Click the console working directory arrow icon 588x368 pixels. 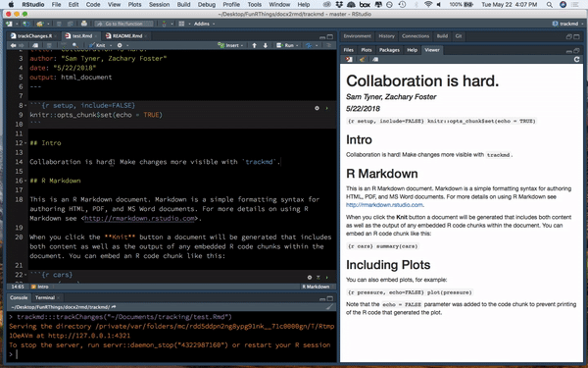coord(114,307)
